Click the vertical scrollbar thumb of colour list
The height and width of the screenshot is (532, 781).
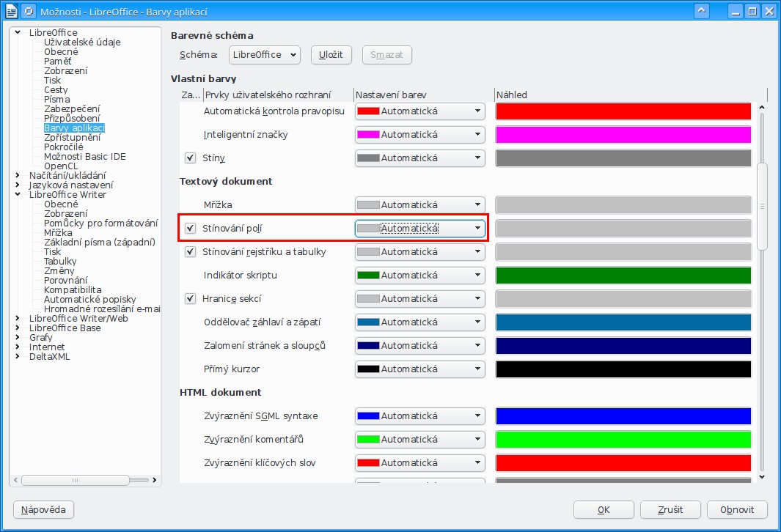tap(762, 206)
